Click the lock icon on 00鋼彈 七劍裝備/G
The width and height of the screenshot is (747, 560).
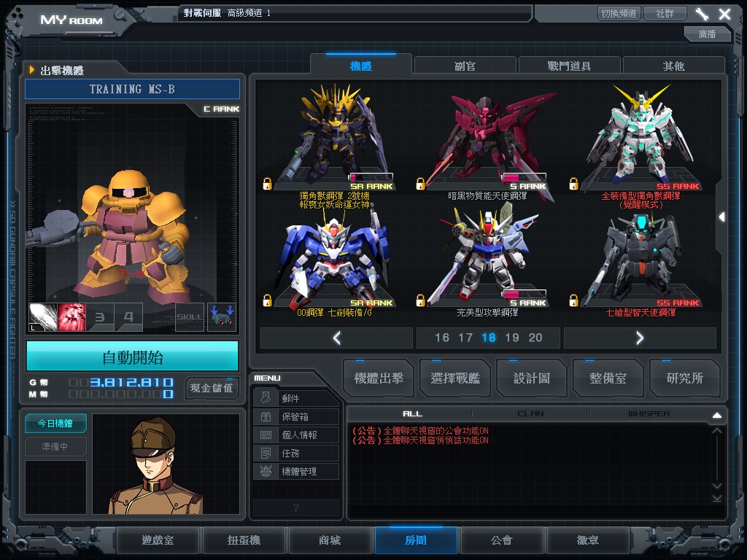[x=267, y=300]
